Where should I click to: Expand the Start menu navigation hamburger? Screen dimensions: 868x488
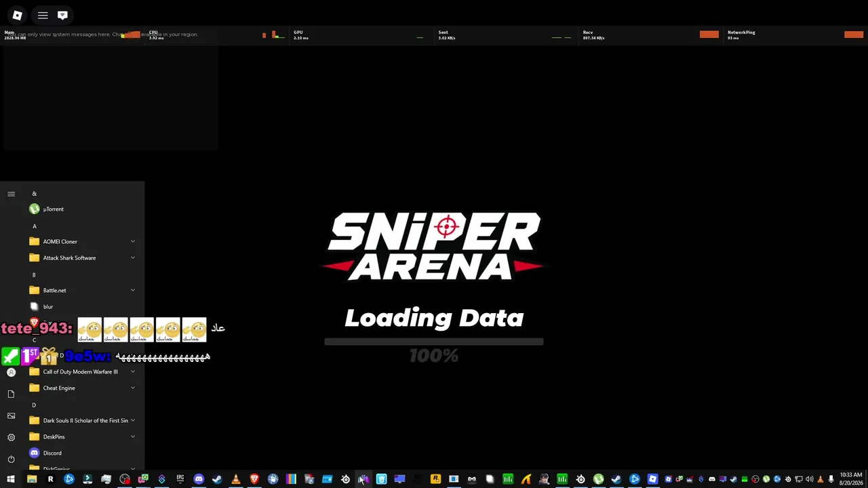coord(11,194)
